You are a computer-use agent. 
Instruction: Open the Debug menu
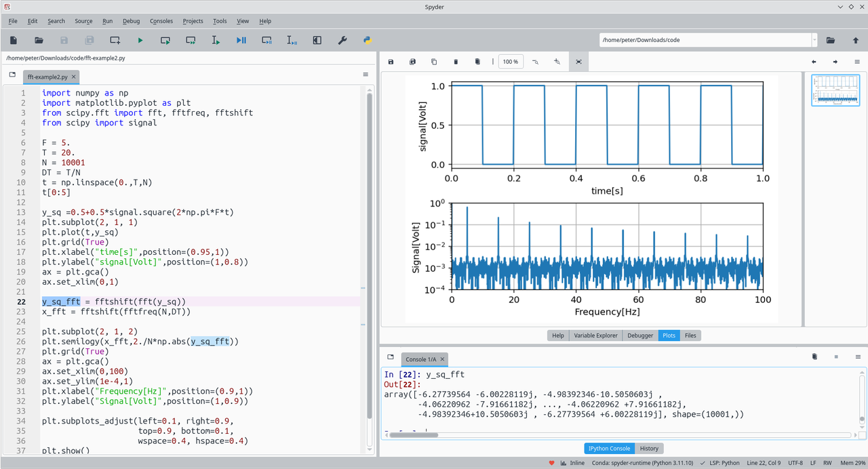click(x=131, y=21)
